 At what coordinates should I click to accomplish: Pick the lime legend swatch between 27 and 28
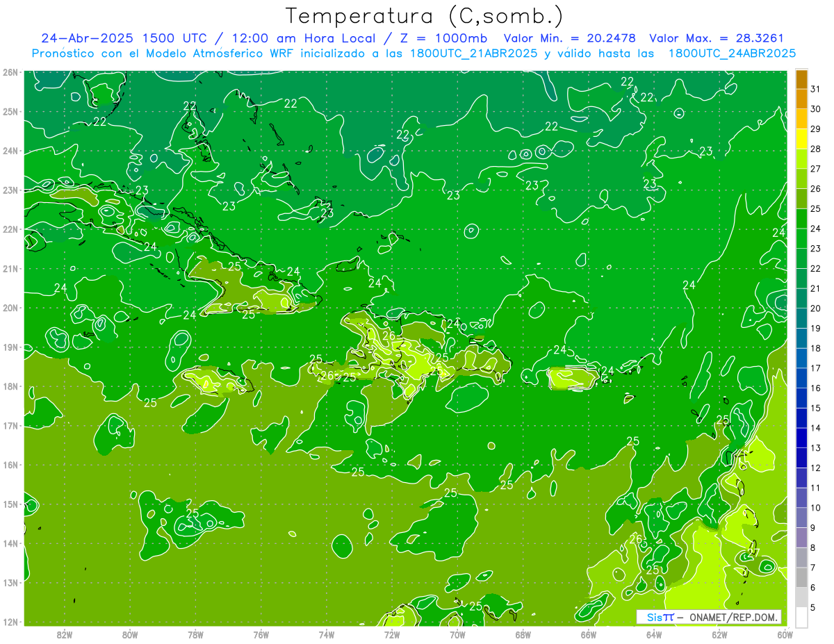pos(802,159)
